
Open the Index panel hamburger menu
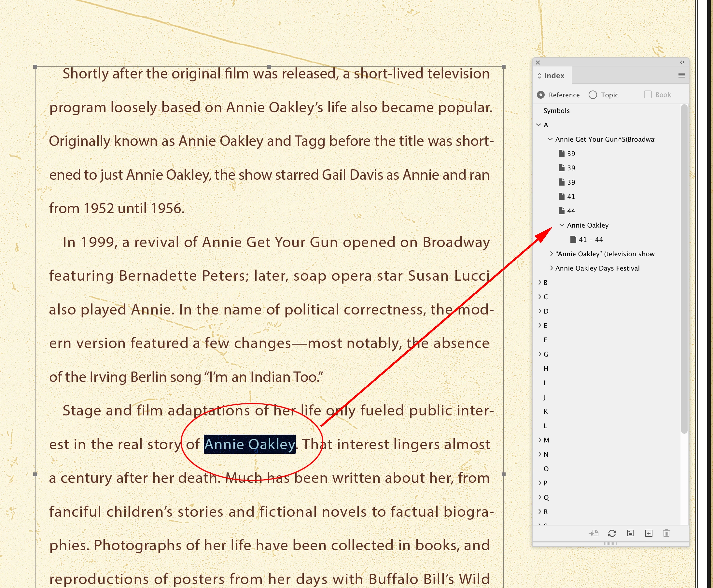click(681, 75)
